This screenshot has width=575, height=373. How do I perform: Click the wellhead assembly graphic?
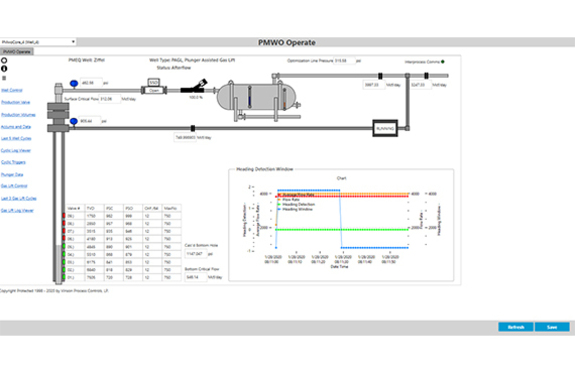(x=58, y=108)
